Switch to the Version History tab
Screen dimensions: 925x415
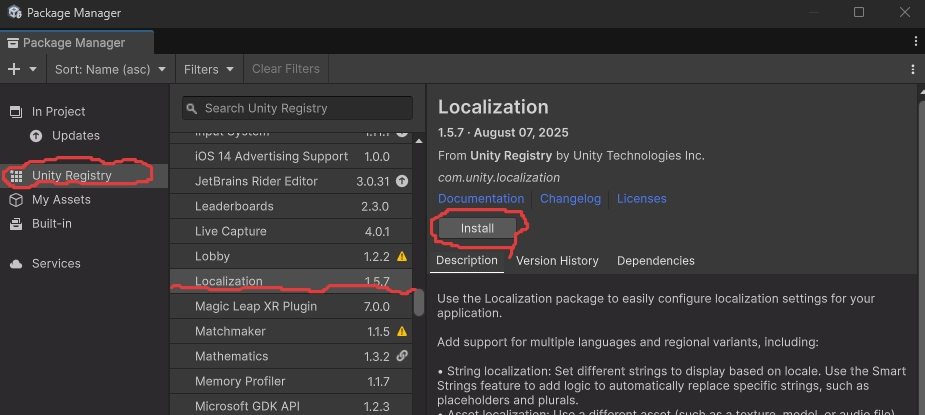(x=557, y=260)
